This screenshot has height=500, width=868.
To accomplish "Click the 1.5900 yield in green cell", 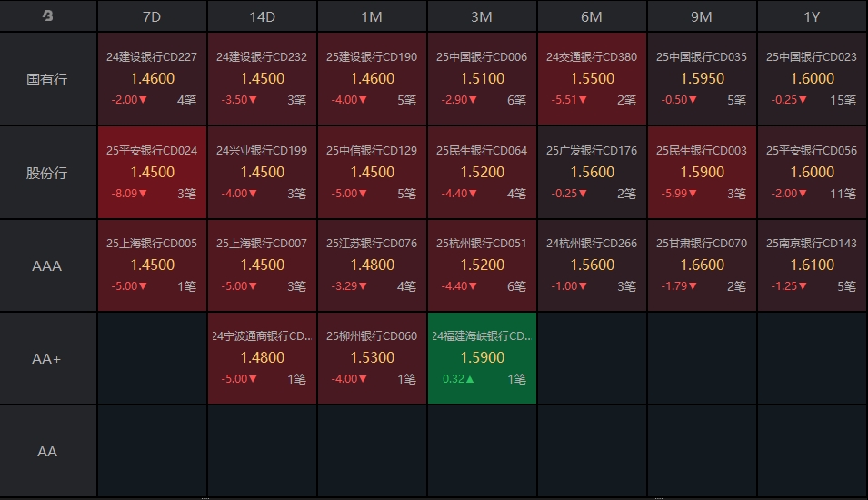I will pyautogui.click(x=482, y=357).
